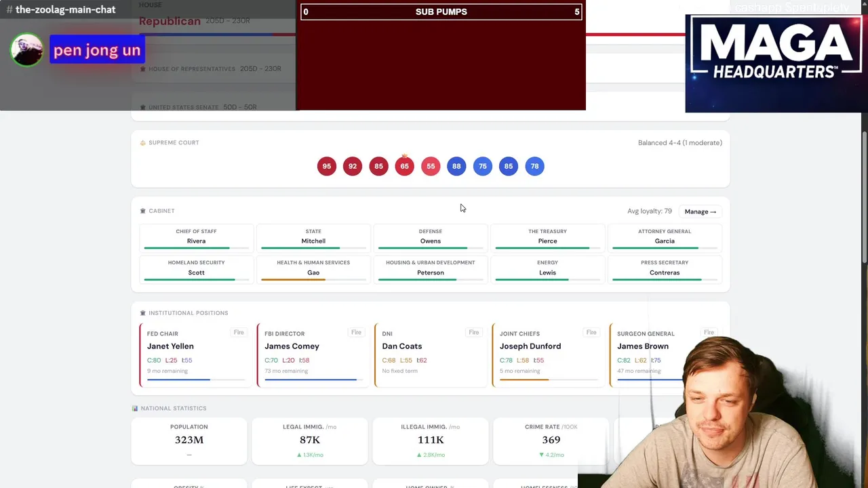Fire Fed Chair Janet Yellen

pos(239,332)
